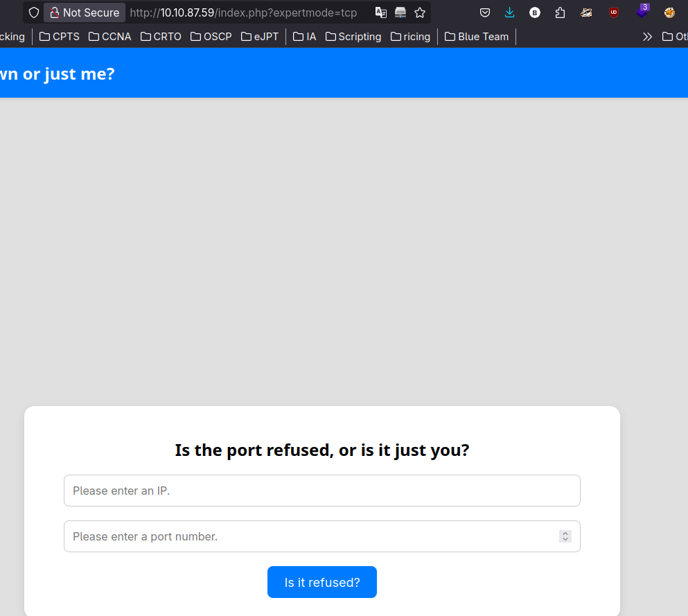Open the uBlock Origin shield icon
This screenshot has width=688, height=616.
pyautogui.click(x=614, y=12)
